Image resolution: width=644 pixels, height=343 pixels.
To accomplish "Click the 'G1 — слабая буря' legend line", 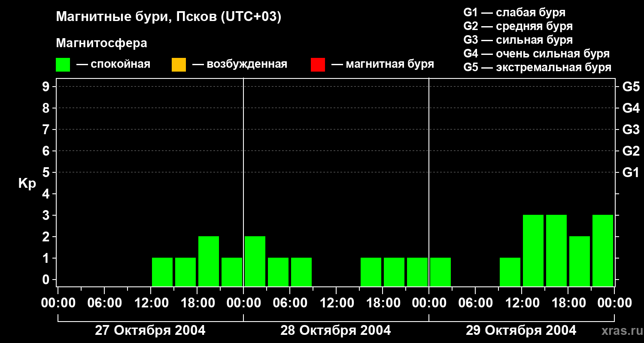I will click(514, 12).
